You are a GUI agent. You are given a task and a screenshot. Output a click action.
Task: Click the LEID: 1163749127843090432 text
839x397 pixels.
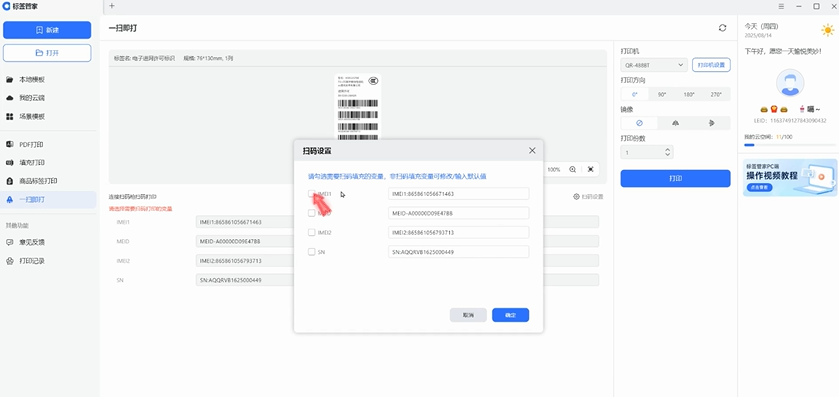click(x=790, y=121)
